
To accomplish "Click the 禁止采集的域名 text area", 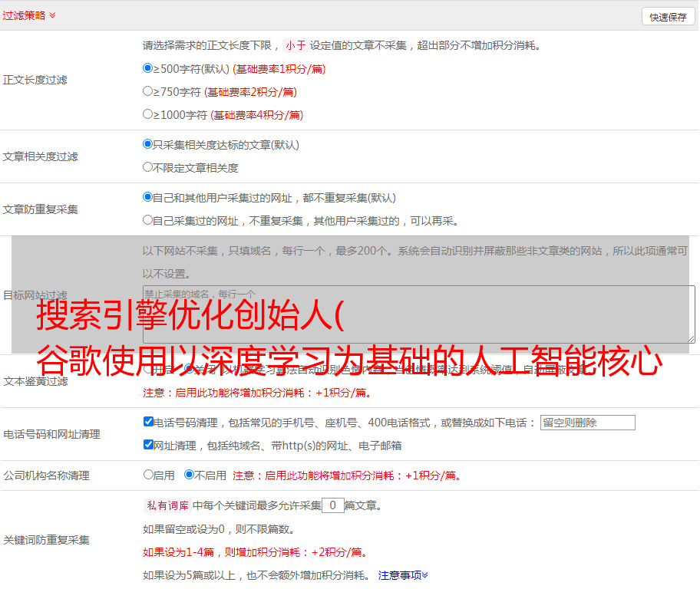I will [418, 314].
